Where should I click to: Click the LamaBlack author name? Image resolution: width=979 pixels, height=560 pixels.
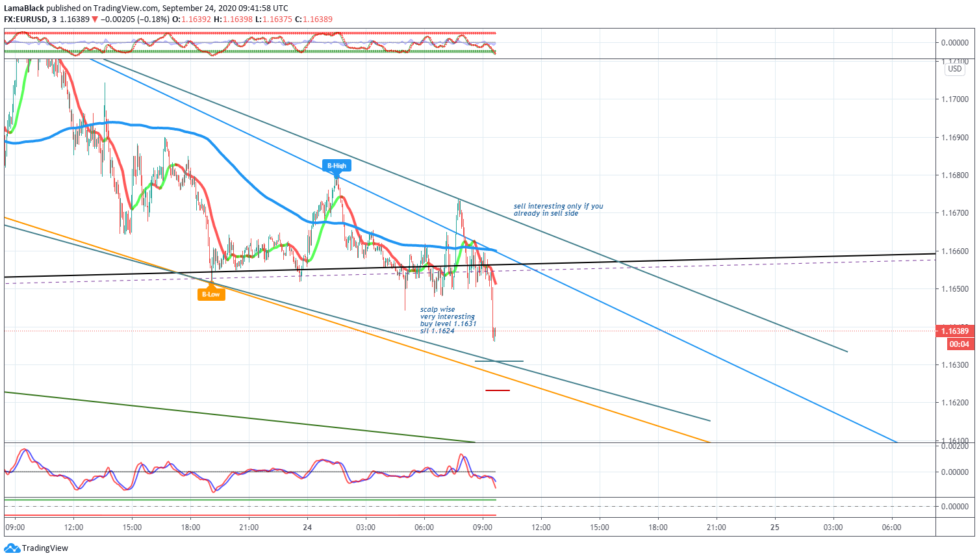point(24,8)
